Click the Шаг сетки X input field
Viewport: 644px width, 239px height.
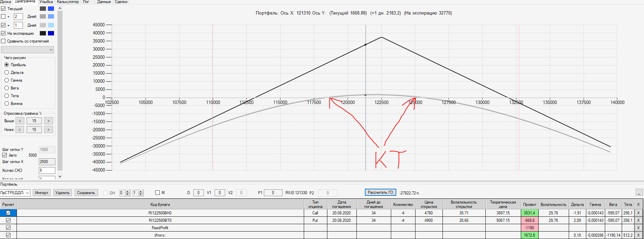point(47,162)
